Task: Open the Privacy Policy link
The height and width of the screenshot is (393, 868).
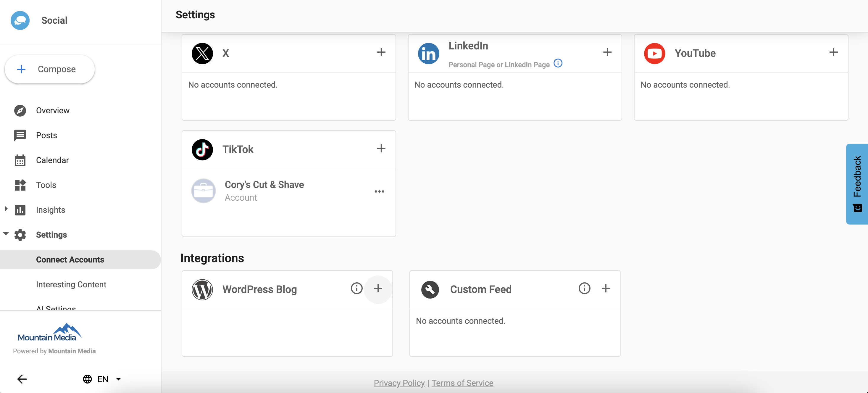Action: (399, 383)
